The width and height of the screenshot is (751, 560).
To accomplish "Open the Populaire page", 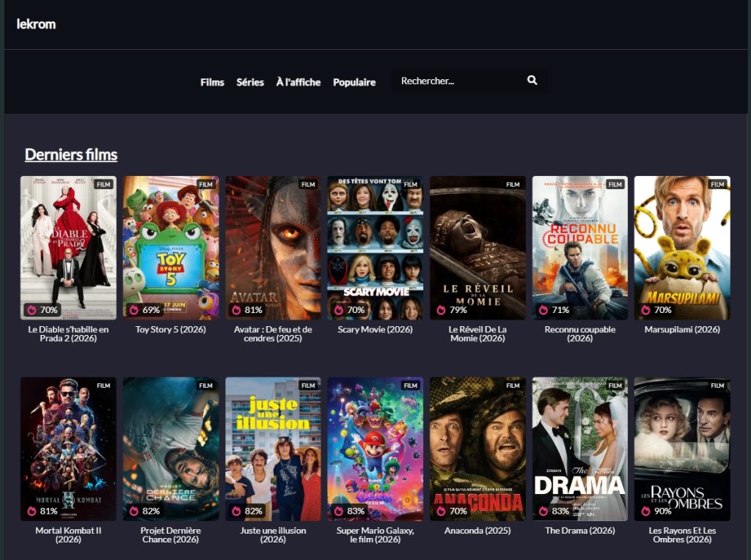I will click(x=354, y=82).
